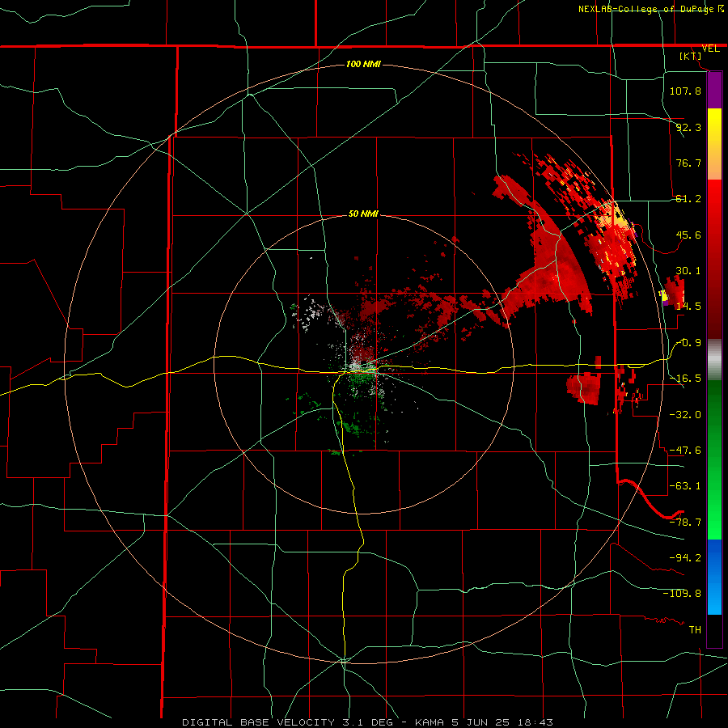728x728 pixels.
Task: Select the 76.7 scale value
Action: [x=688, y=163]
